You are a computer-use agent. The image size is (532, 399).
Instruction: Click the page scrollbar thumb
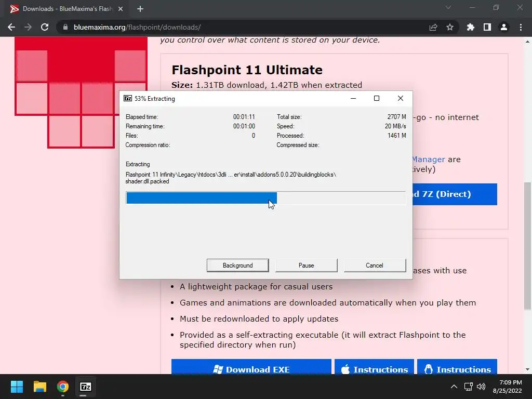(527, 246)
